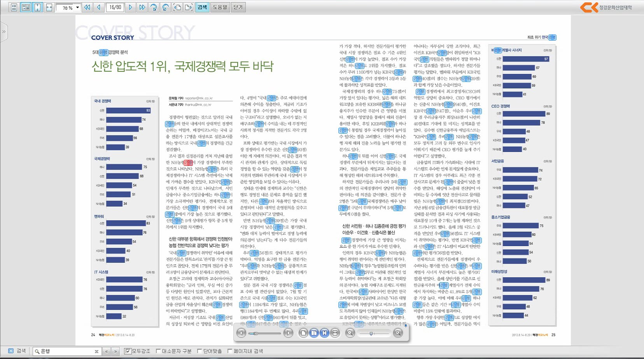
Task: Select fit-width mode in floating panel
Action: (335, 333)
